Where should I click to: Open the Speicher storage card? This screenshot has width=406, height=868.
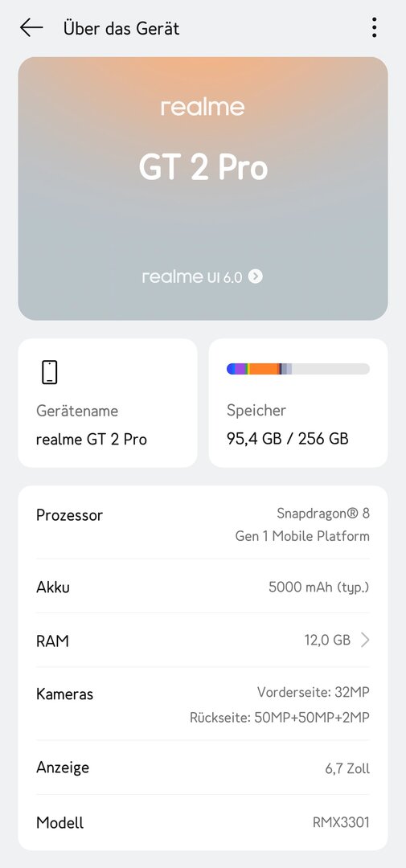click(298, 403)
